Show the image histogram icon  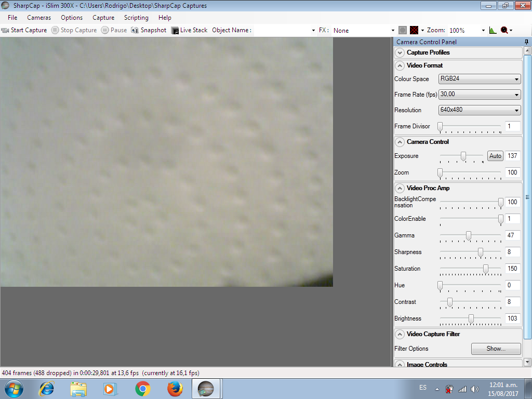493,30
